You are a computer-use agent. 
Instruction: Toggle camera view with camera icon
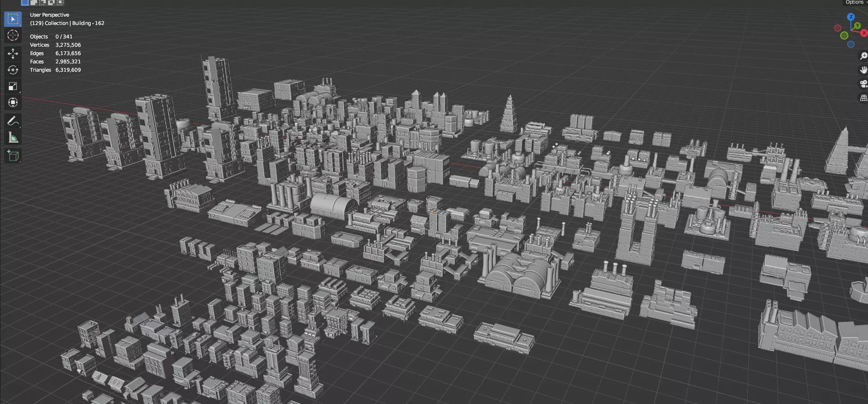point(863,84)
